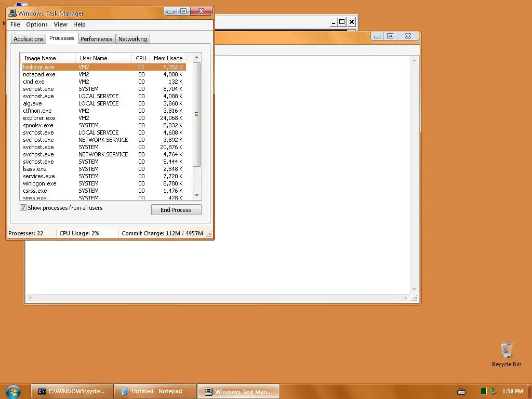532x399 pixels.
Task: Sort by Mem Usage column header
Action: pos(168,58)
